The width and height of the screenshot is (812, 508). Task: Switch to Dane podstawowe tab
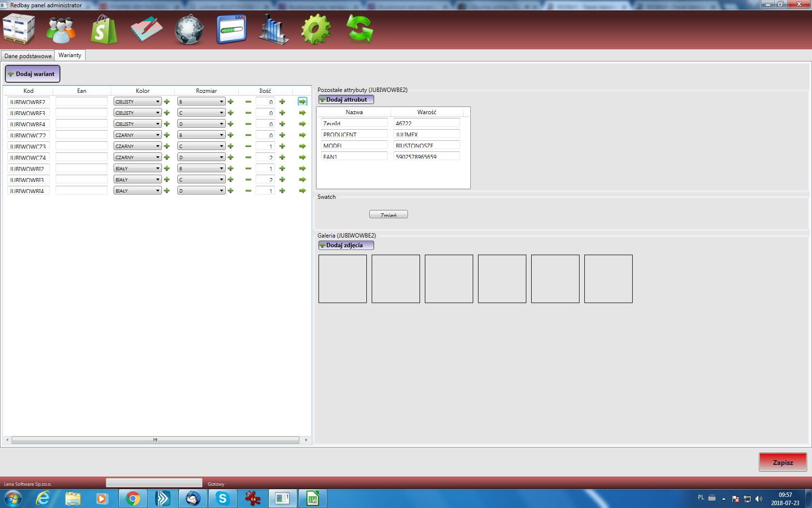click(x=28, y=56)
